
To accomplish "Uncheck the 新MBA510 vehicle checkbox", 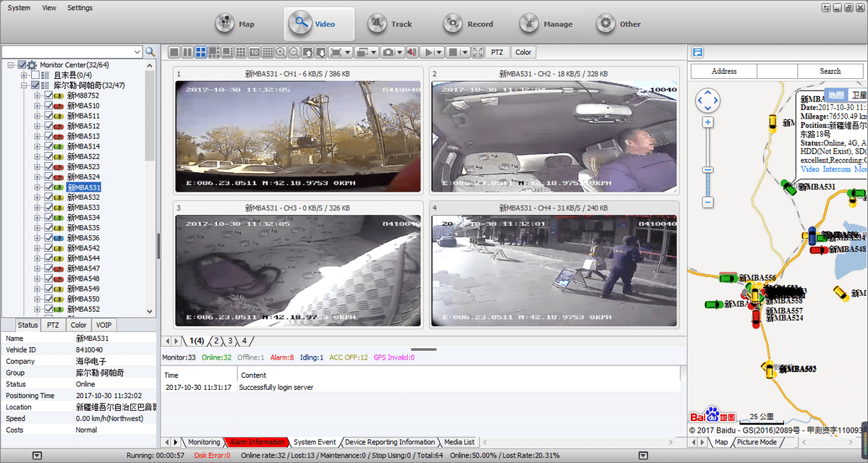I will [48, 106].
